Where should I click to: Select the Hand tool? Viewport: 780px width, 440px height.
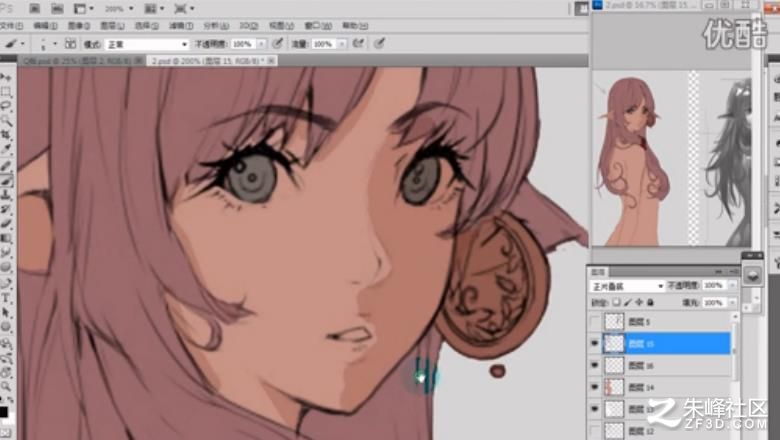point(6,372)
